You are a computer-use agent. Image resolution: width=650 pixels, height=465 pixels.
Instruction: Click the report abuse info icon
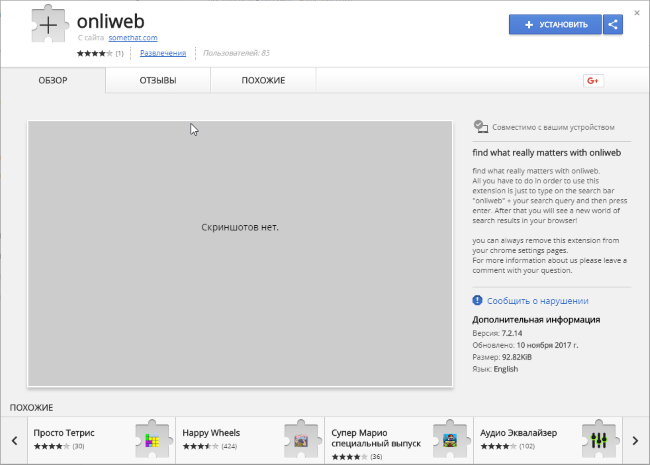pos(478,300)
